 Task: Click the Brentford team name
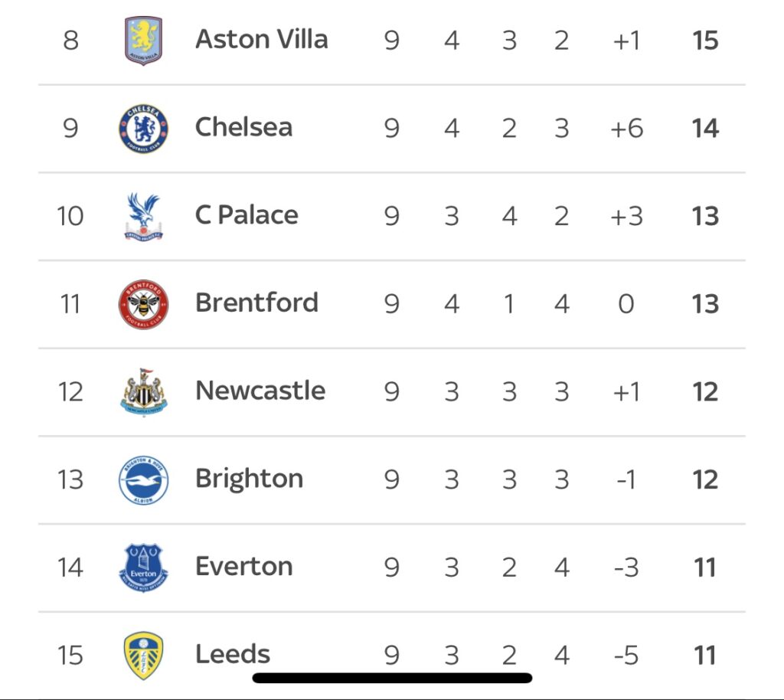[256, 303]
